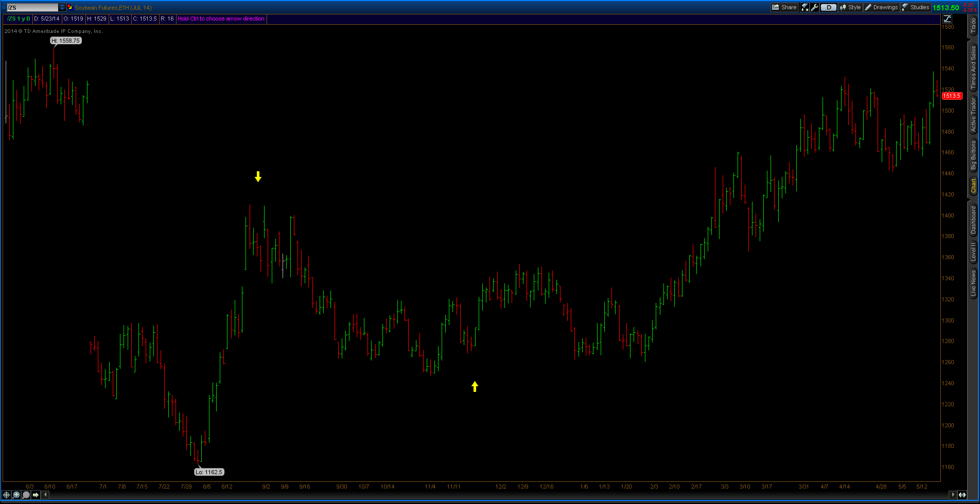Open the Live News side tab
This screenshot has width=980, height=504.
[x=973, y=283]
